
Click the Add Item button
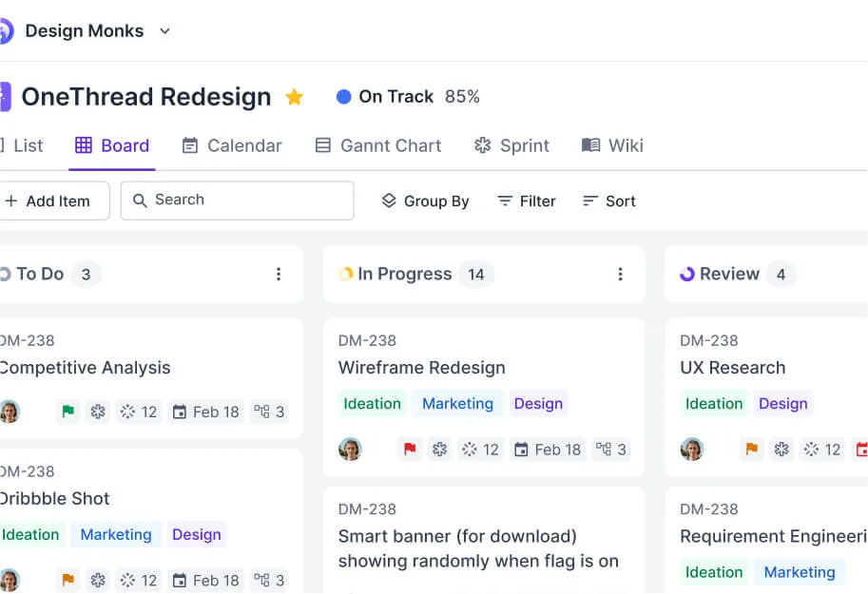tap(53, 201)
